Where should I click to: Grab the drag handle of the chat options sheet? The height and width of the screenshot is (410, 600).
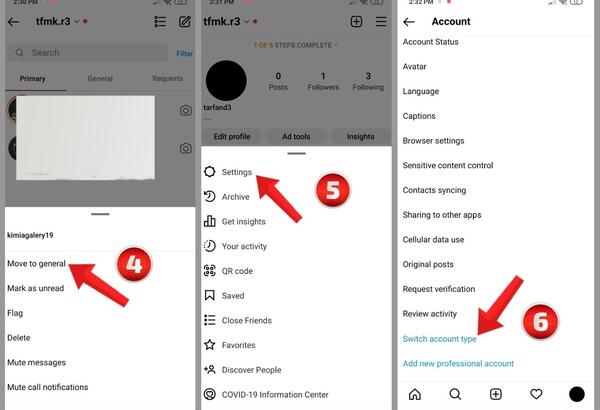[100, 214]
